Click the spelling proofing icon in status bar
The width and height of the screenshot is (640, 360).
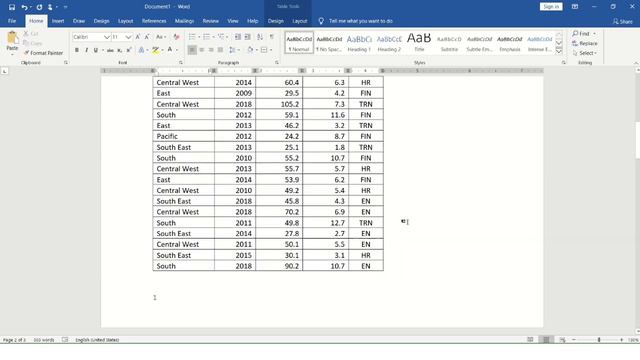[x=65, y=340]
